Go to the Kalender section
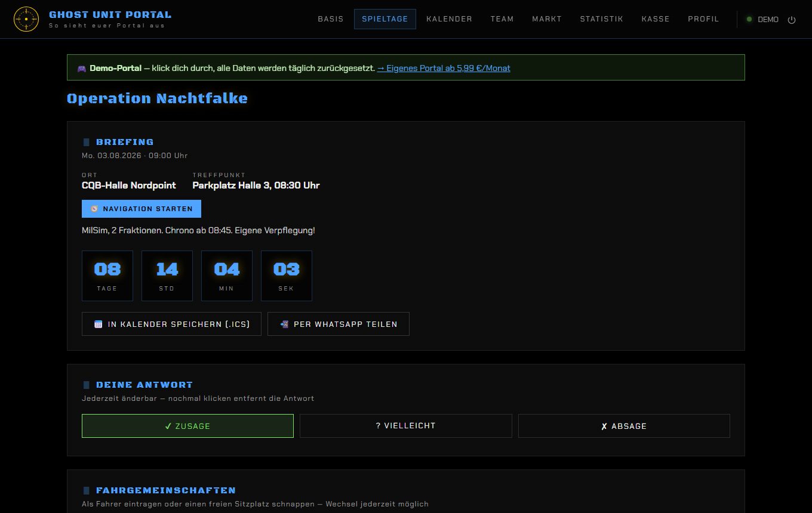The width and height of the screenshot is (812, 513). tap(450, 19)
